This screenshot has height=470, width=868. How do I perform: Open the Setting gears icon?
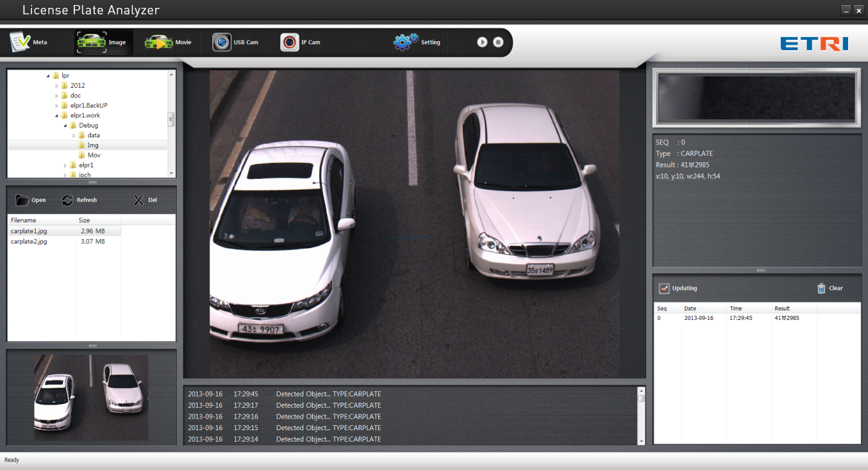click(405, 42)
